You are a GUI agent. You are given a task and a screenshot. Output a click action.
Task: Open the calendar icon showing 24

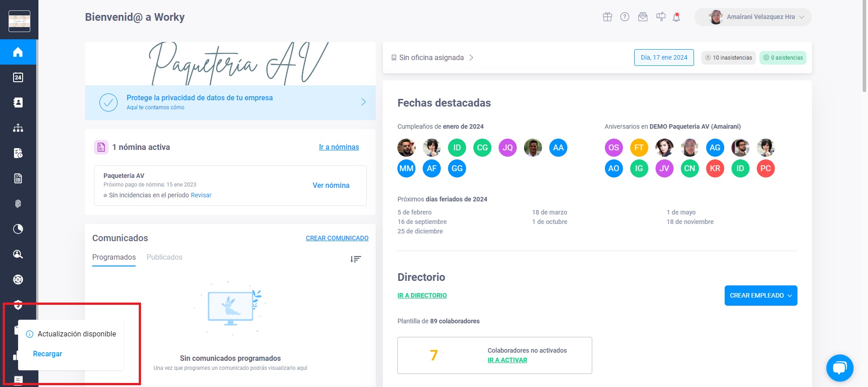point(18,77)
